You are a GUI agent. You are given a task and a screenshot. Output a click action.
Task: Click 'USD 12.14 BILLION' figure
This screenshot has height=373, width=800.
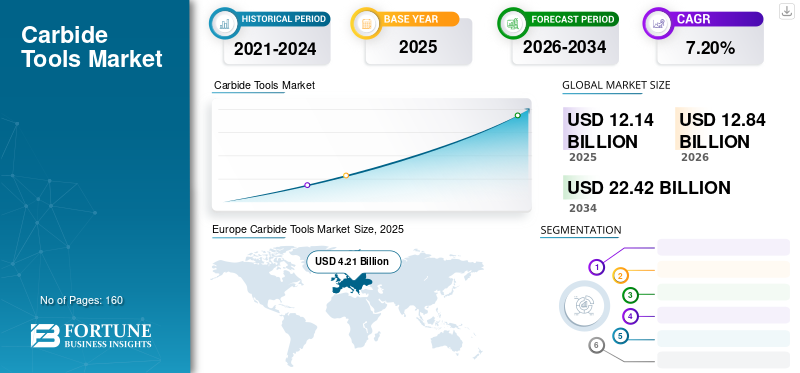pos(610,131)
